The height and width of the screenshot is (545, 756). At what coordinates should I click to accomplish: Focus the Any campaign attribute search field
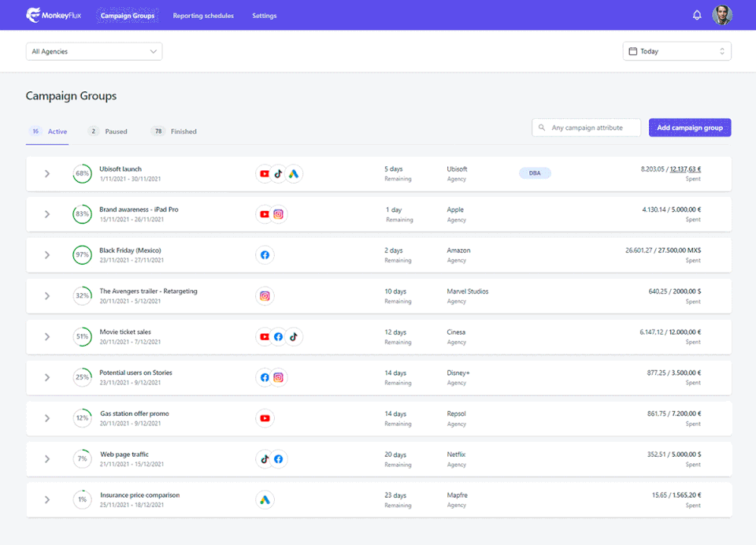[x=586, y=128]
